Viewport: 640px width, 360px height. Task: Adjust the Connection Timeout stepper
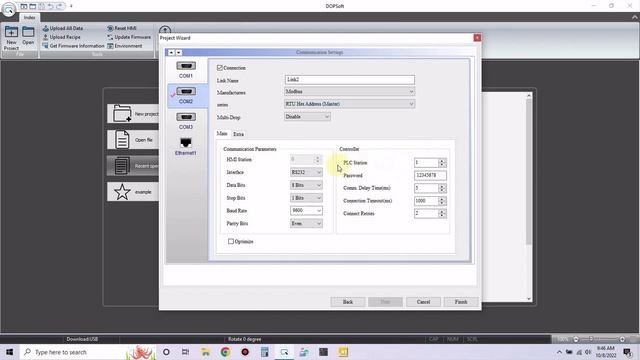(442, 201)
